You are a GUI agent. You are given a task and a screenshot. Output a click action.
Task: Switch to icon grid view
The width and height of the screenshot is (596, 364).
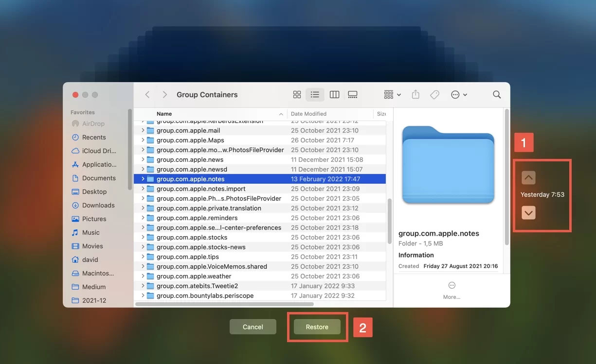point(297,95)
